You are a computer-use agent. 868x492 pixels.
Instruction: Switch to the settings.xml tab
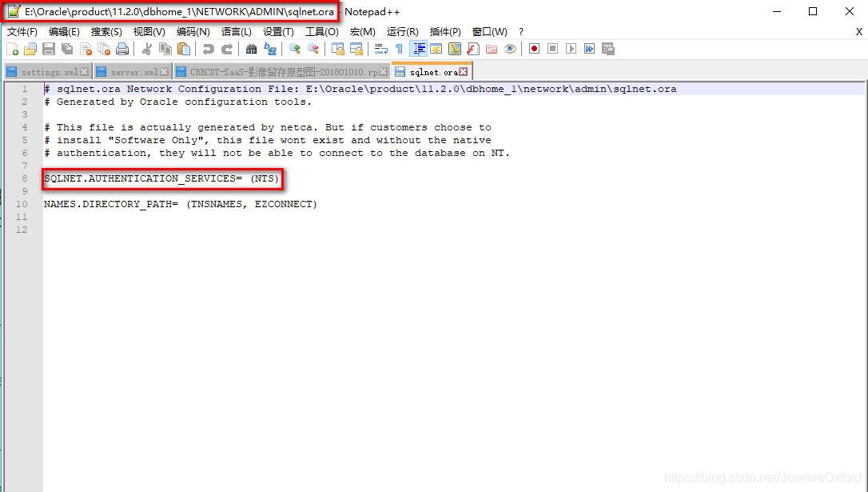pyautogui.click(x=48, y=70)
